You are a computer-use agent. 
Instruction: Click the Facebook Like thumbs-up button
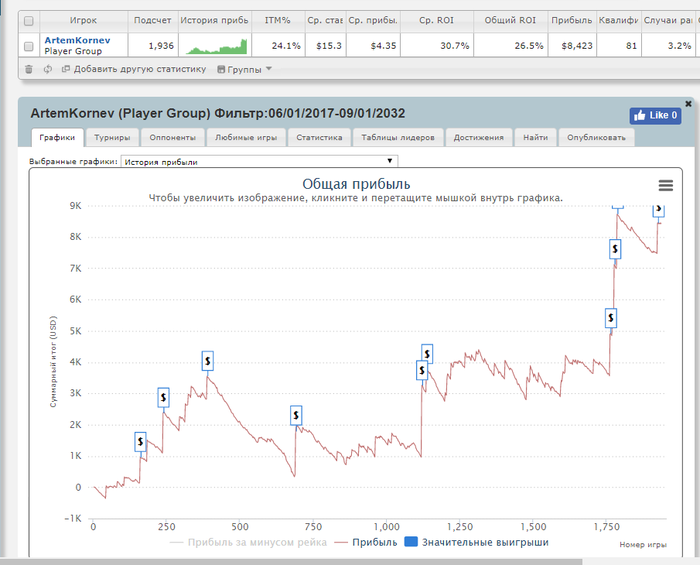click(x=655, y=116)
